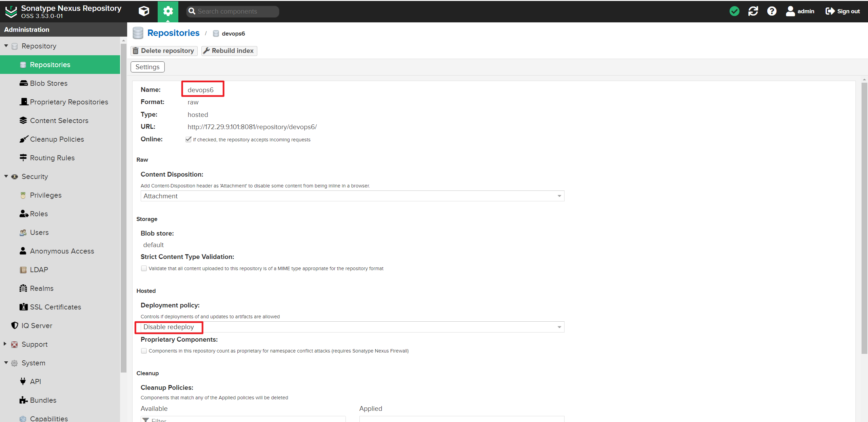Toggle the Online checkbox
Image resolution: width=868 pixels, height=422 pixels.
point(188,139)
